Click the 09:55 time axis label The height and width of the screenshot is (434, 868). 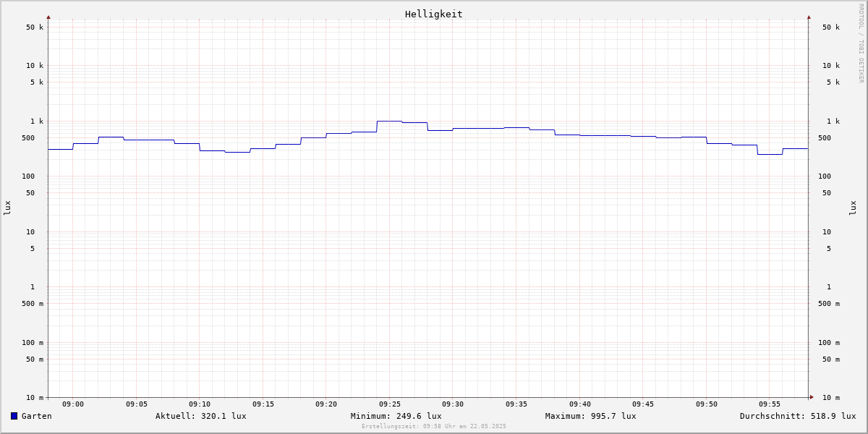click(770, 404)
